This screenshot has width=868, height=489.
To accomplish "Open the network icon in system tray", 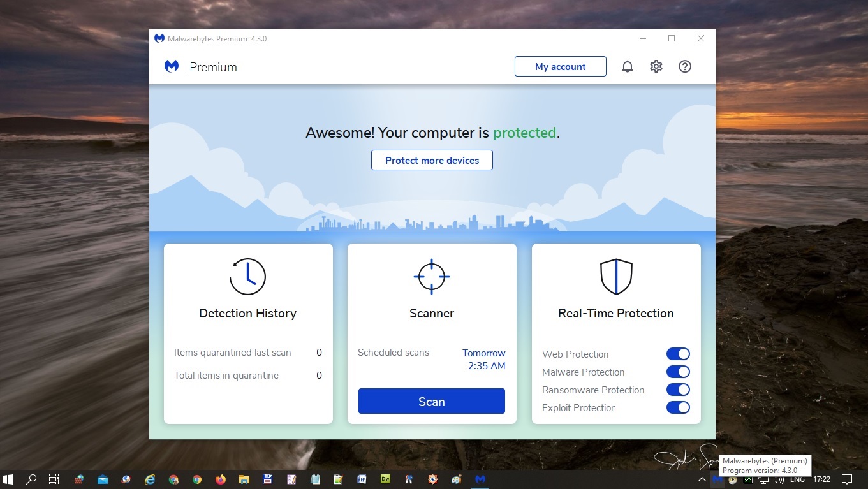I will pyautogui.click(x=763, y=479).
